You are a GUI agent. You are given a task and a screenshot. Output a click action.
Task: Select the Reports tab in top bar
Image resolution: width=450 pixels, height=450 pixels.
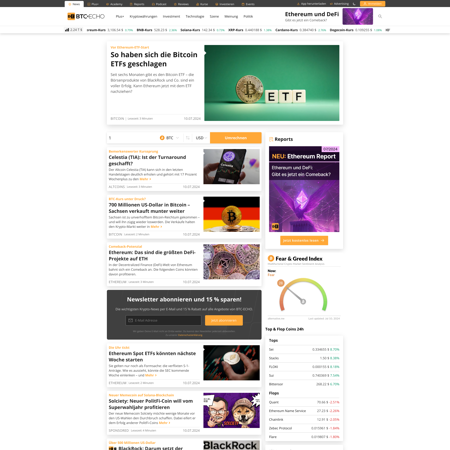point(137,4)
